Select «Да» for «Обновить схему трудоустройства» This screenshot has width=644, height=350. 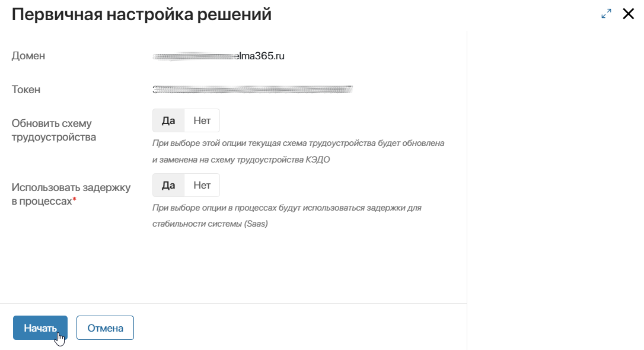click(x=168, y=120)
